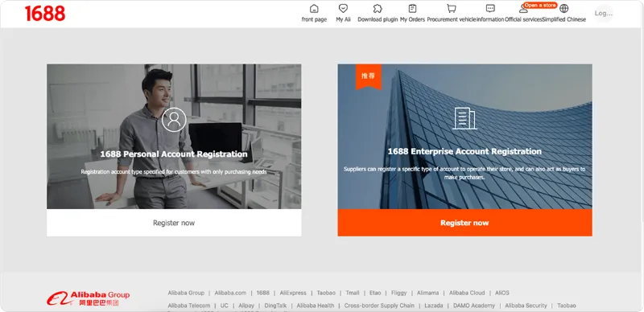Open the AliOS footer link
This screenshot has height=312, width=644.
[502, 293]
